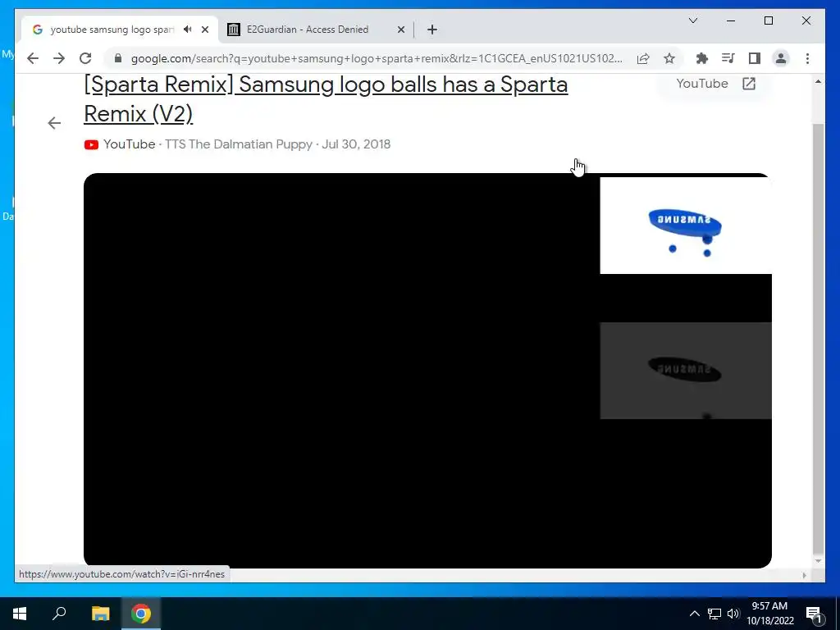Open Windows taskbar search
The height and width of the screenshot is (630, 840).
pyautogui.click(x=59, y=614)
